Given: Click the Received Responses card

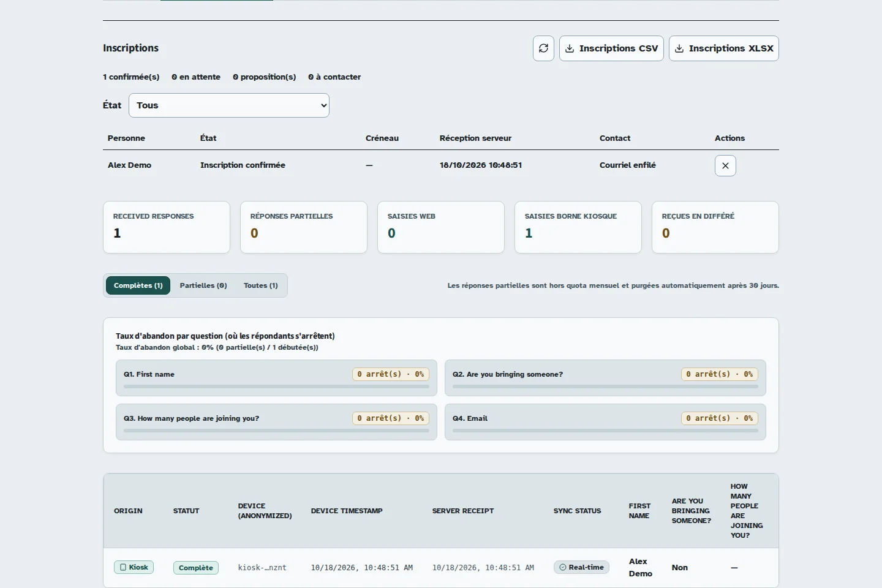Looking at the screenshot, I should (167, 227).
